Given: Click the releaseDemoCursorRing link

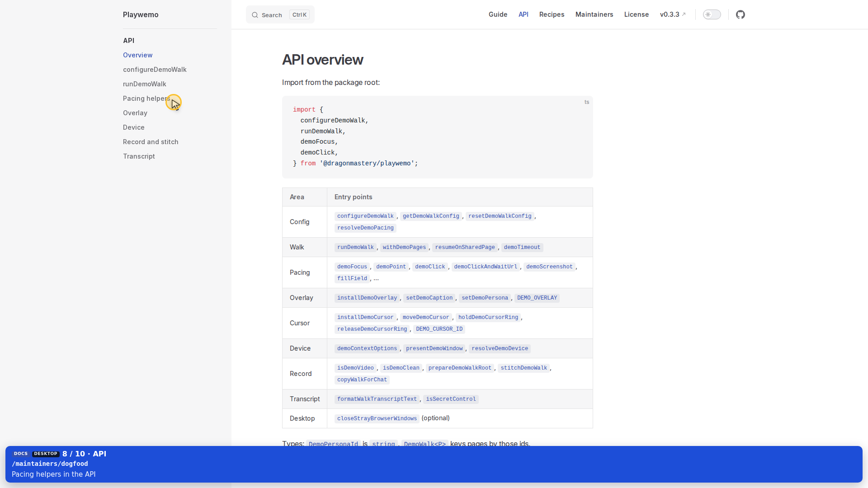Looking at the screenshot, I should 372,329.
